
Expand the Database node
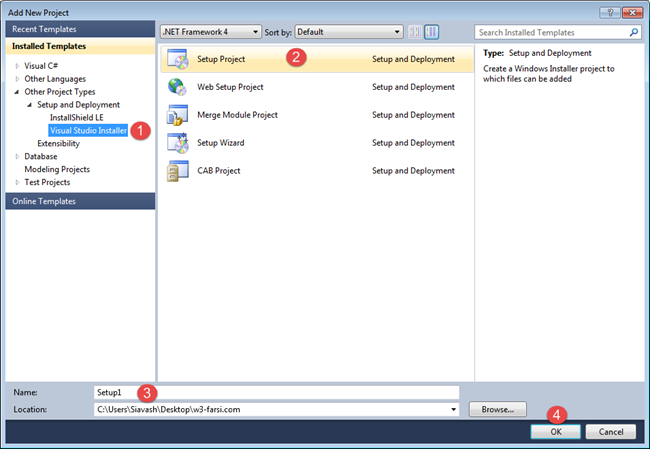tap(17, 156)
